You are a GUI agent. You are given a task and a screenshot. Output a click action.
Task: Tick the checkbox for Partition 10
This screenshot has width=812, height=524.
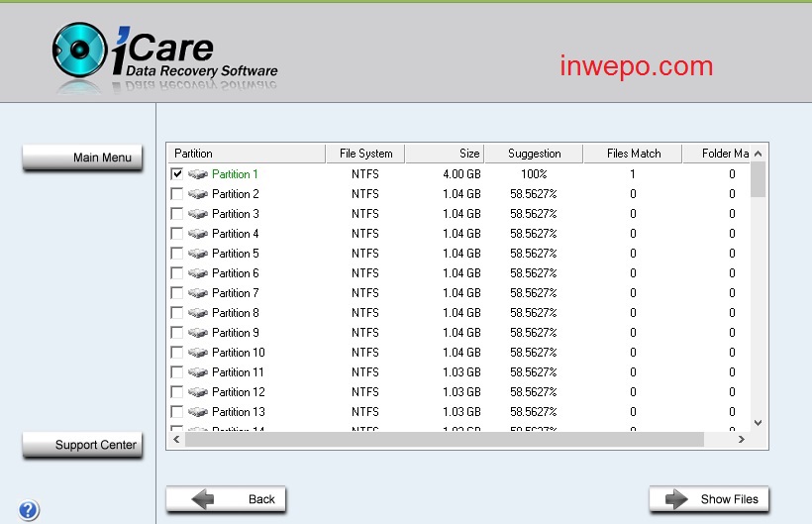point(176,353)
